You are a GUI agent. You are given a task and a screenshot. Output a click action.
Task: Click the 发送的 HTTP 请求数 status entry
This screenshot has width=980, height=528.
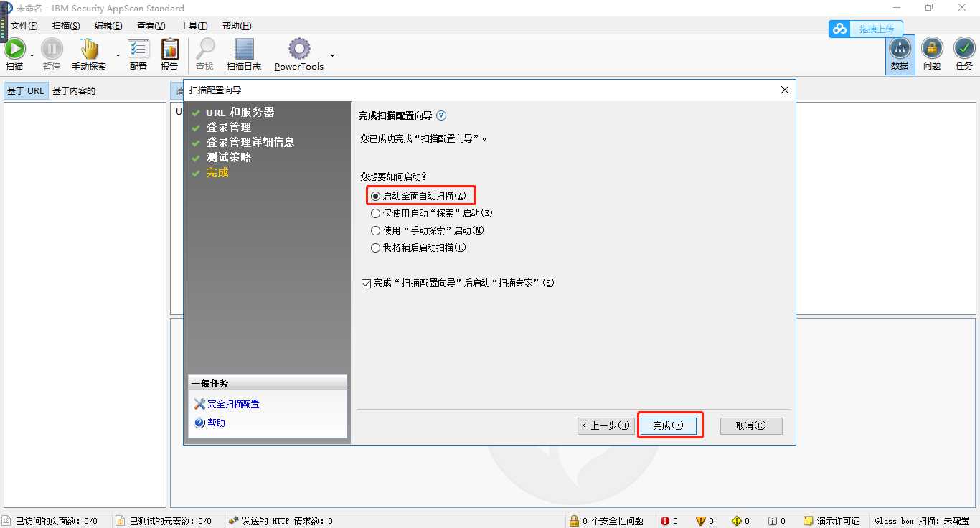[281, 521]
